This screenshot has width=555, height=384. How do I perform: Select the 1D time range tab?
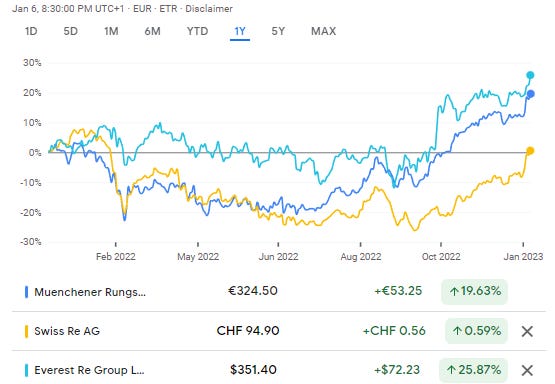coord(31,31)
